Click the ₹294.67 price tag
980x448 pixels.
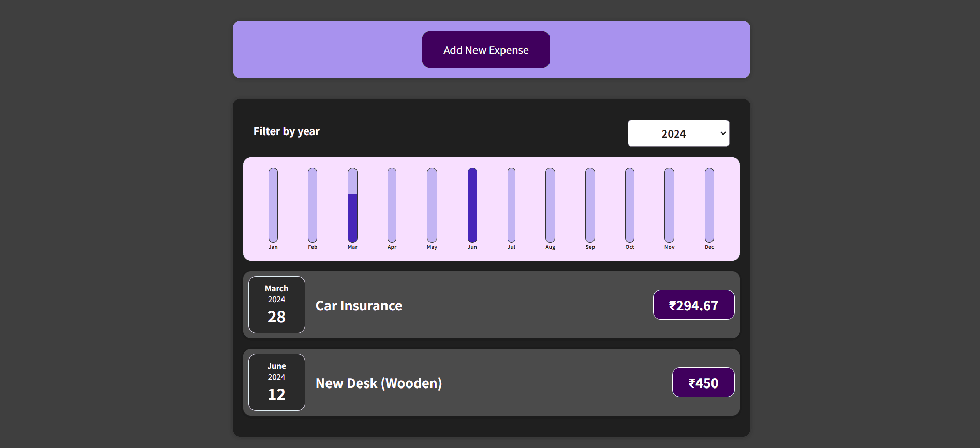pyautogui.click(x=693, y=305)
